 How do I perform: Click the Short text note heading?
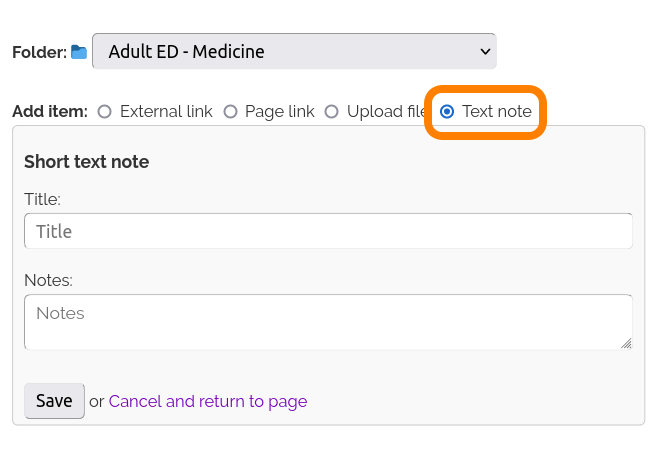86,162
